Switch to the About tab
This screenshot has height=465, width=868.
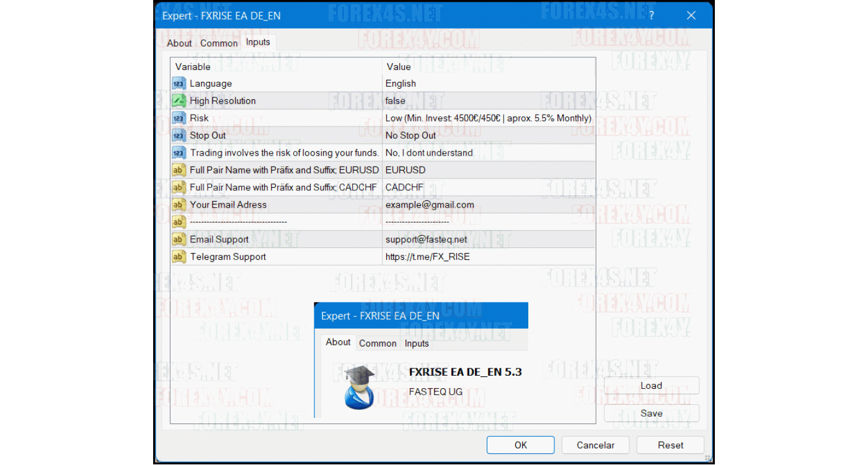click(179, 43)
